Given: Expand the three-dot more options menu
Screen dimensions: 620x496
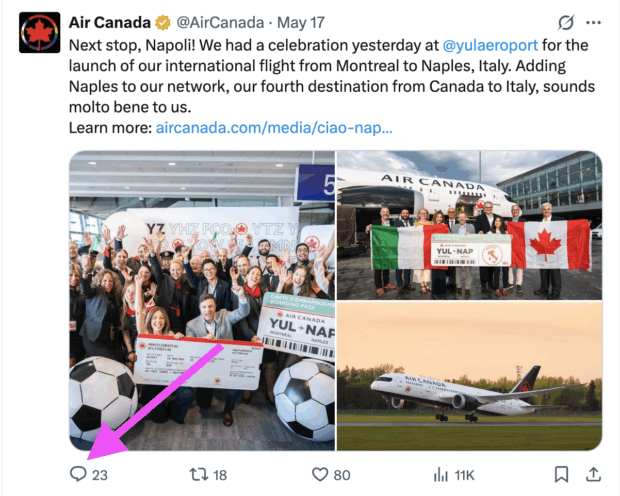Looking at the screenshot, I should pyautogui.click(x=594, y=22).
